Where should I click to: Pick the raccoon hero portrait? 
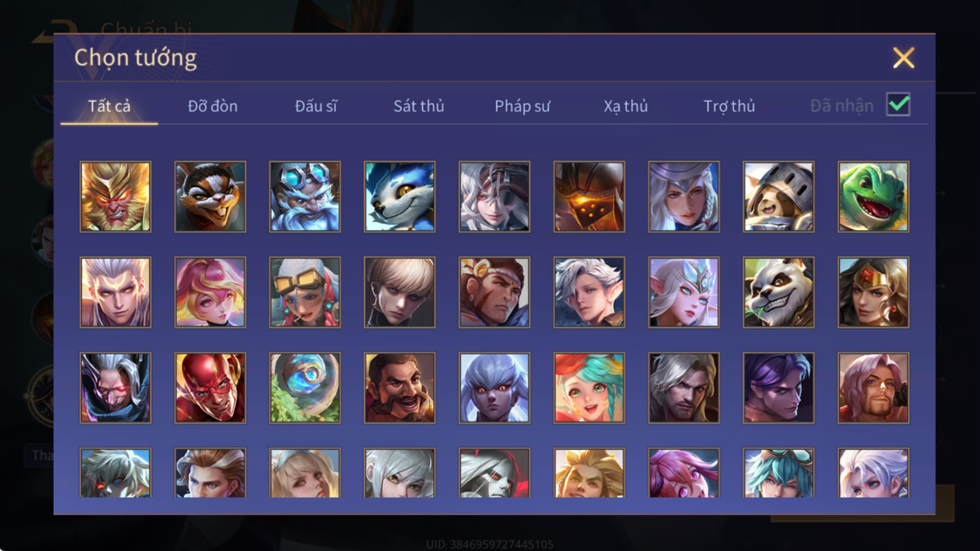tap(210, 197)
